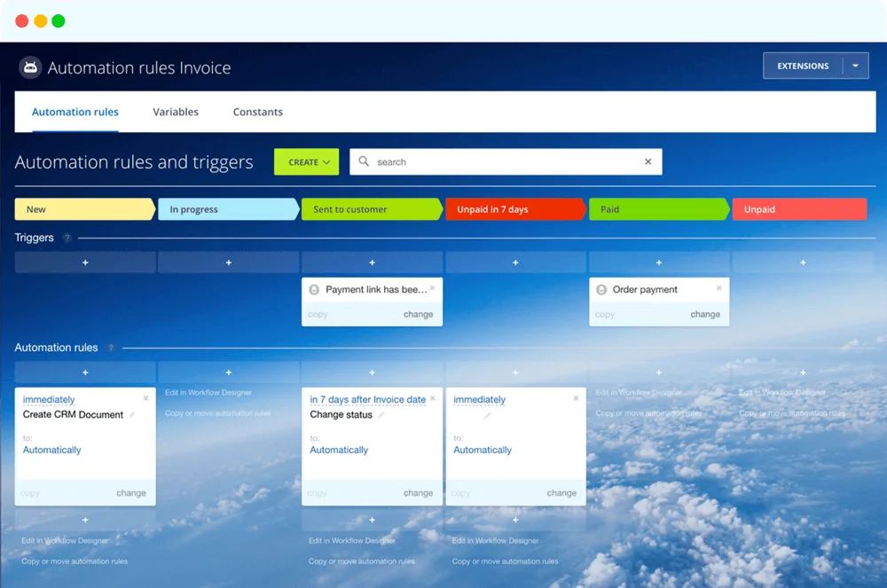This screenshot has width=887, height=588.
Task: Click the help icon next to Triggers
Action: (67, 239)
